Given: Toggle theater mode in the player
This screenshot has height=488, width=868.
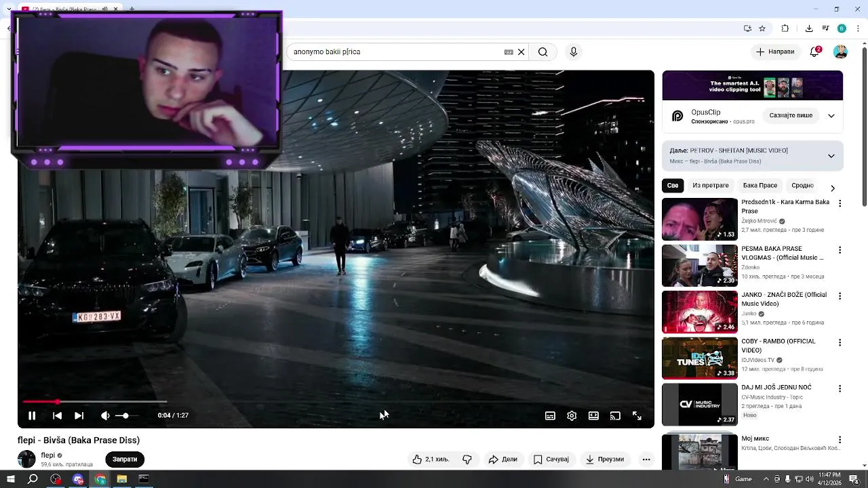Looking at the screenshot, I should point(593,415).
